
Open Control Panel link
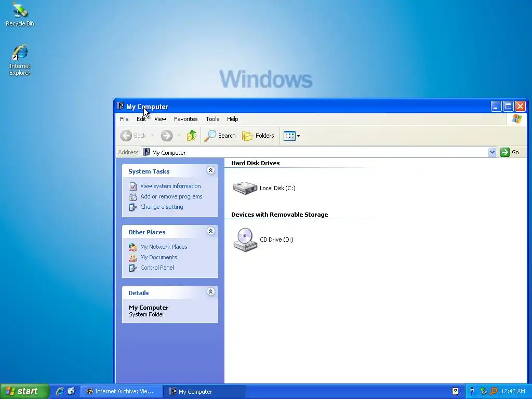pos(157,268)
